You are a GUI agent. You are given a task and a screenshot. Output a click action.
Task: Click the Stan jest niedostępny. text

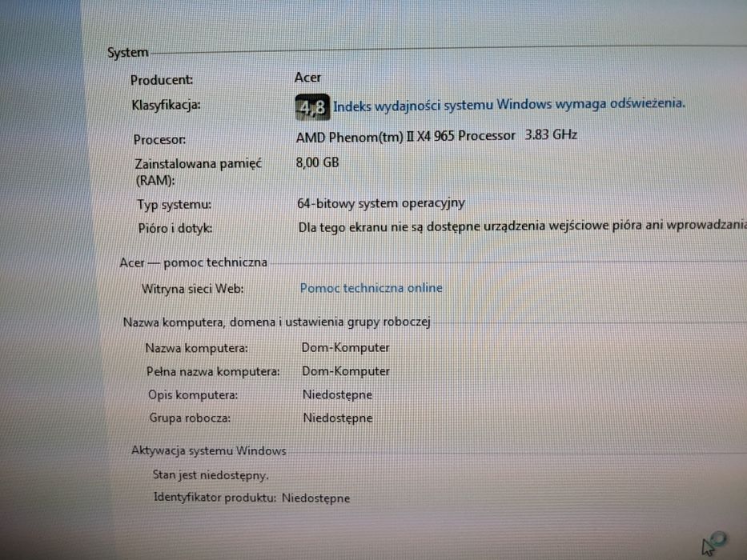[x=211, y=475]
